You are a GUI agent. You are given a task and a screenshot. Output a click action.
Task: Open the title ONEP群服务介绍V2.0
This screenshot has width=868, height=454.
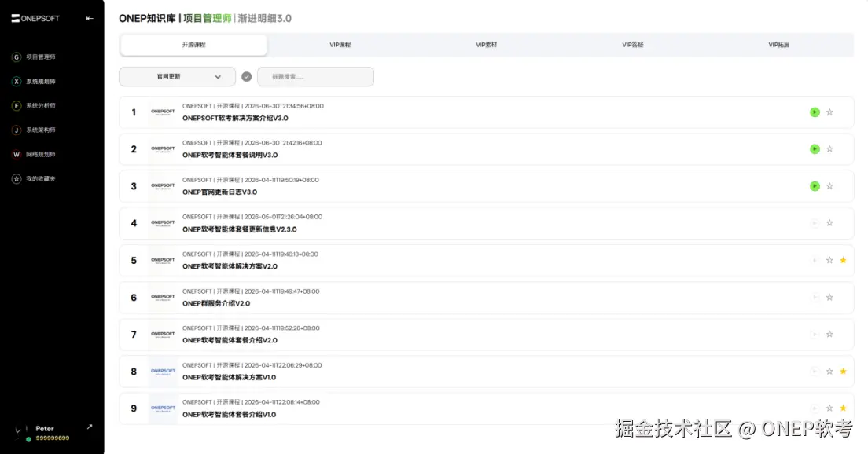click(x=216, y=304)
